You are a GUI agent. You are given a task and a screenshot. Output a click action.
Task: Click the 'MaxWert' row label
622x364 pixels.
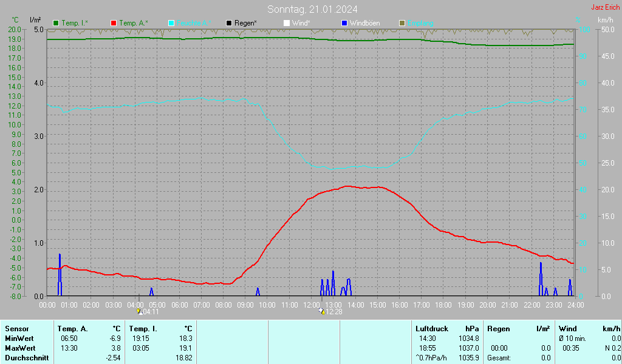20,348
